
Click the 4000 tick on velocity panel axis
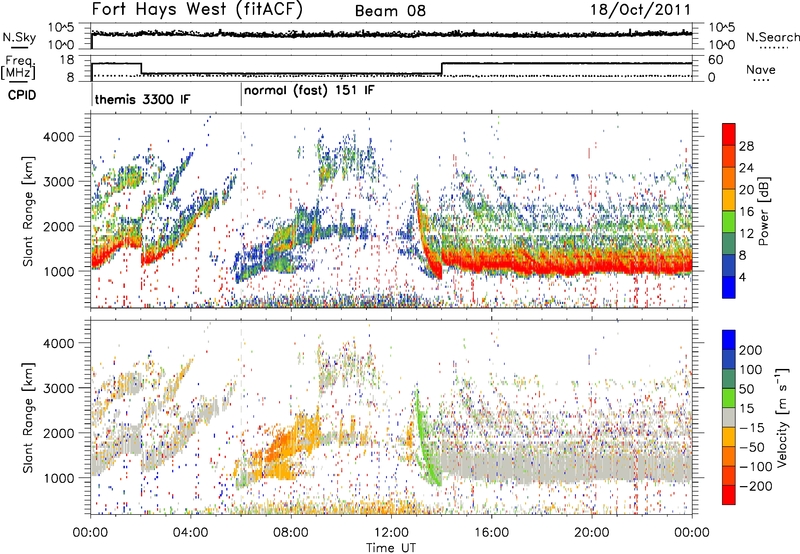tap(58, 343)
